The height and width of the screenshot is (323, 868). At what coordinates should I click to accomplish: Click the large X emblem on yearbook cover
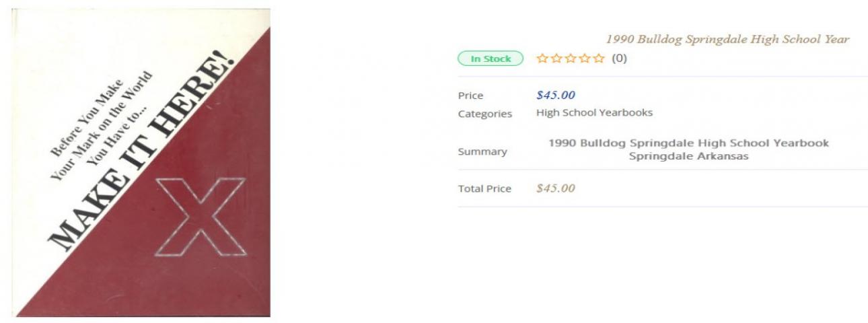(201, 217)
